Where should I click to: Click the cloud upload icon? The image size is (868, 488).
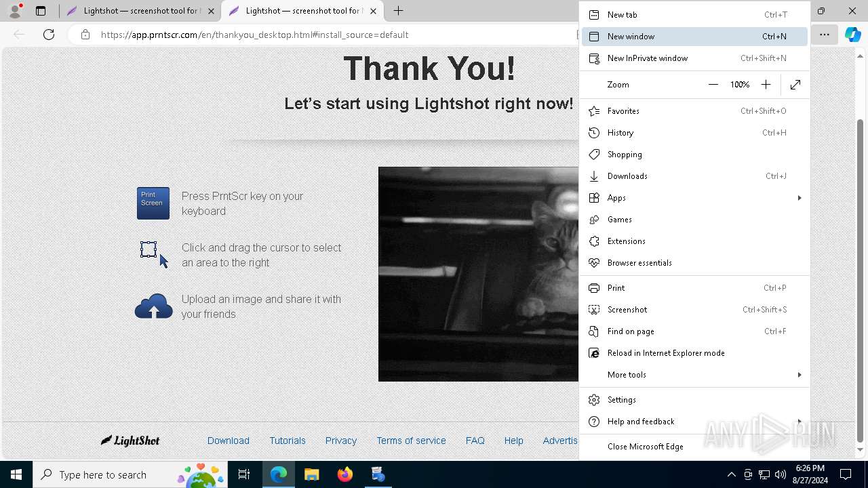coord(154,306)
